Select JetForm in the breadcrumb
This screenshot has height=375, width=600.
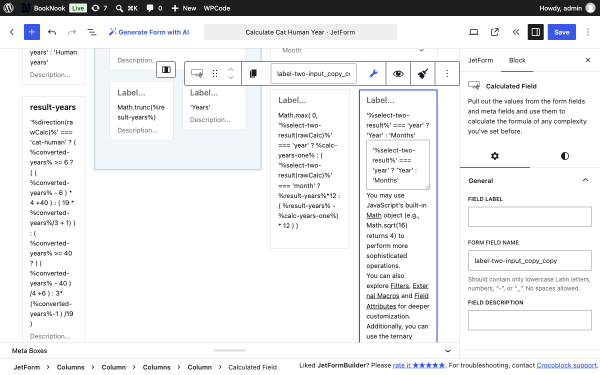click(27, 367)
